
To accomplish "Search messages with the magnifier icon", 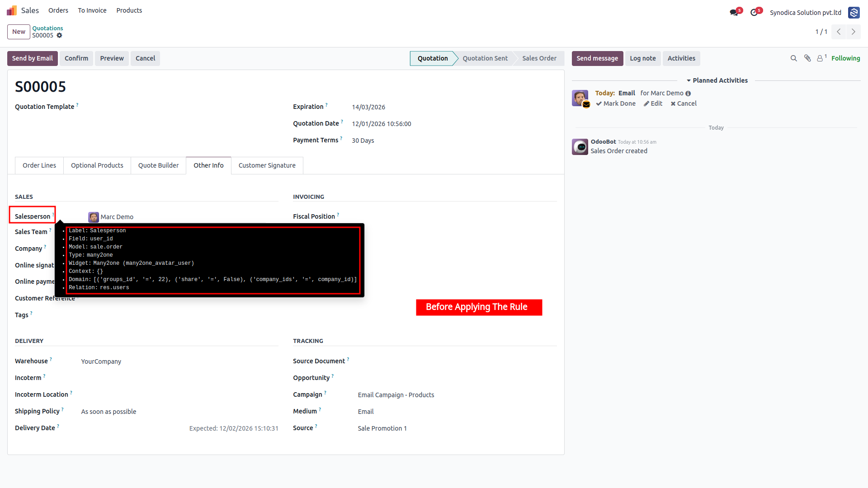I will click(793, 58).
